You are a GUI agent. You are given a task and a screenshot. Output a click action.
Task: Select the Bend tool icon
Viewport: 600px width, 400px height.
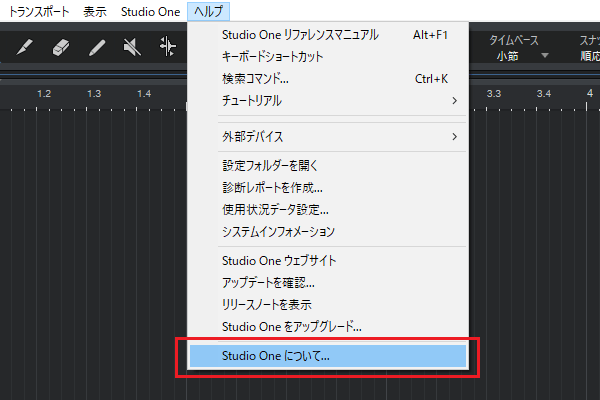point(168,47)
